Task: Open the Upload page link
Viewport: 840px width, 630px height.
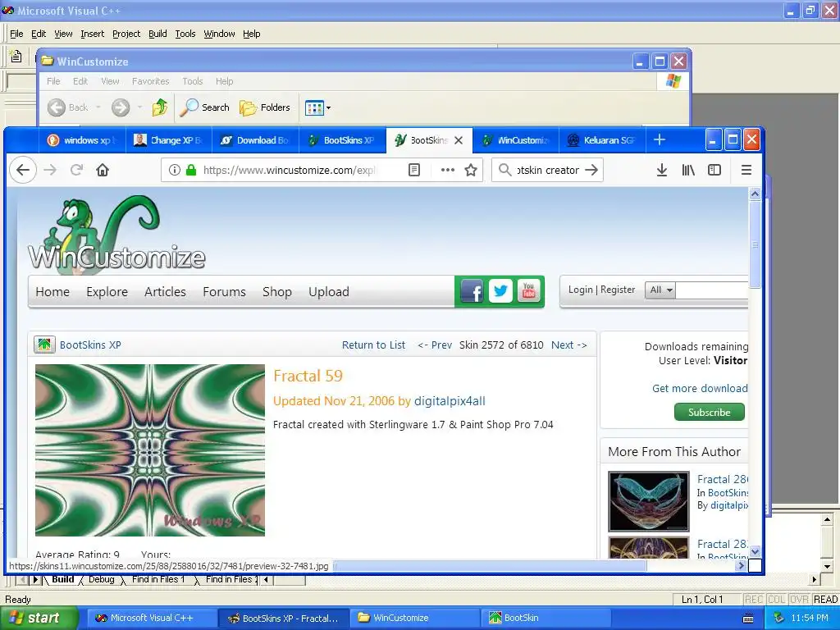Action: coord(328,292)
